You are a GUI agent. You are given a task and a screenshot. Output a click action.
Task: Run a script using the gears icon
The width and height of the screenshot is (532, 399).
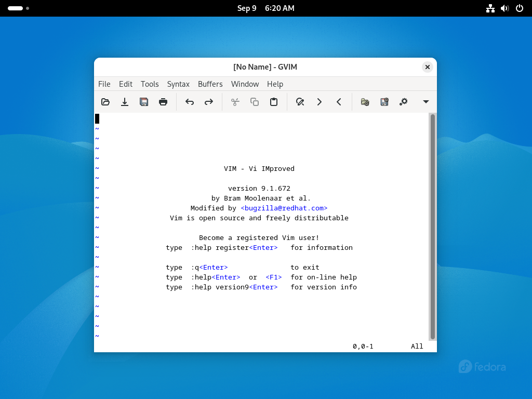(403, 102)
